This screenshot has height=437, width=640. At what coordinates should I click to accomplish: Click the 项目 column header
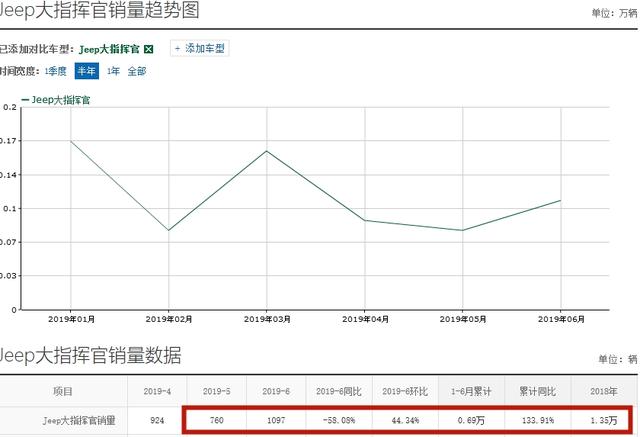pos(63,392)
